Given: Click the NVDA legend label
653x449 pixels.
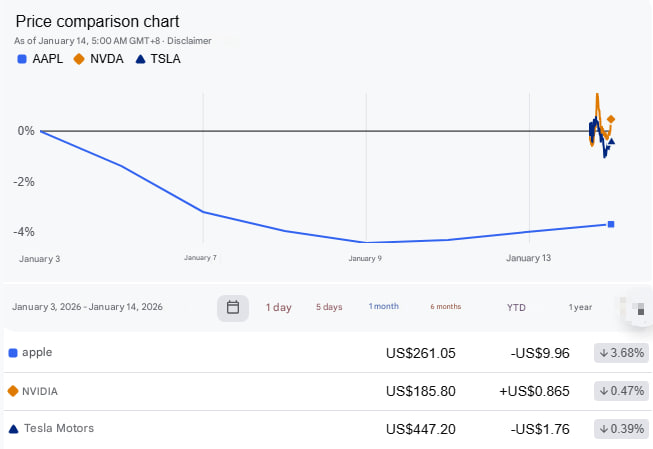Looking at the screenshot, I should tap(107, 59).
